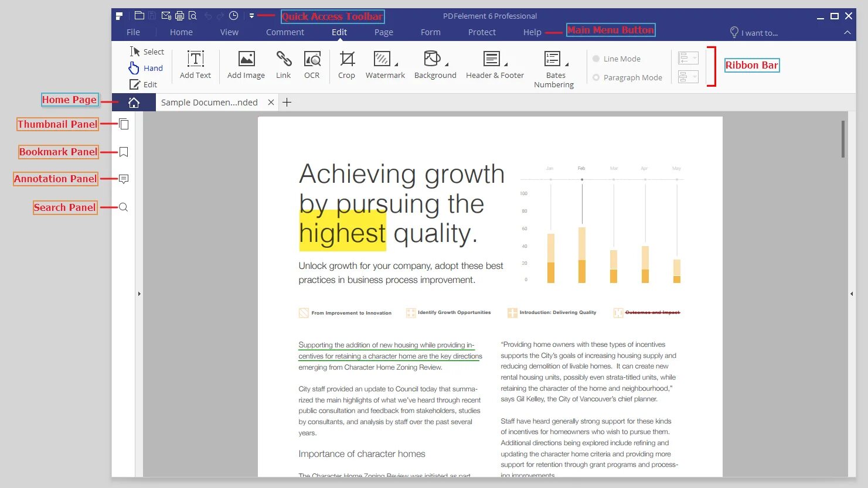
Task: Open the Annotation panel speech-bubble icon
Action: pos(124,179)
